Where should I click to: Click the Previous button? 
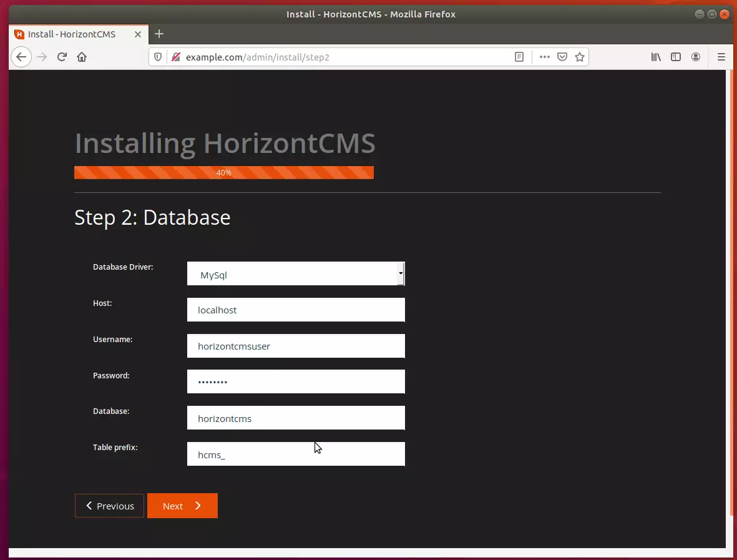(x=109, y=506)
